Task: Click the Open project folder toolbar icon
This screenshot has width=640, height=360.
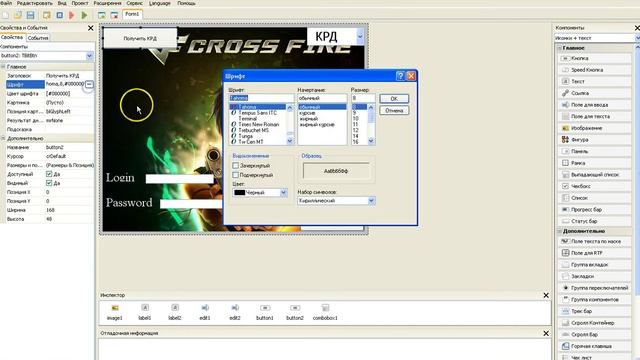Action: (x=18, y=15)
